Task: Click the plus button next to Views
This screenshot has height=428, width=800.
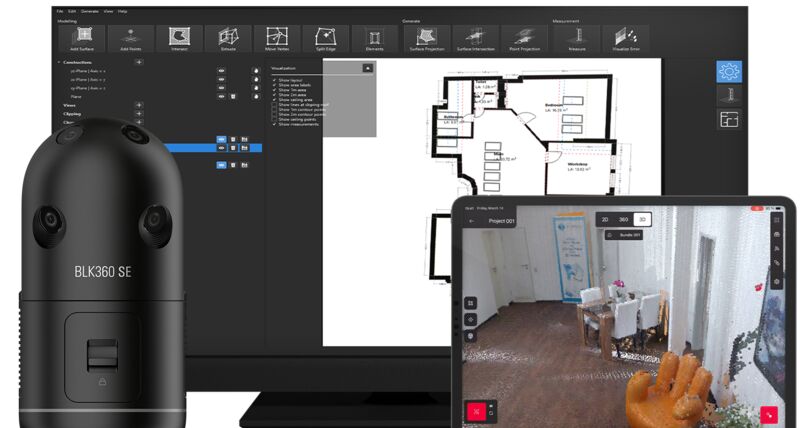Action: [x=138, y=105]
